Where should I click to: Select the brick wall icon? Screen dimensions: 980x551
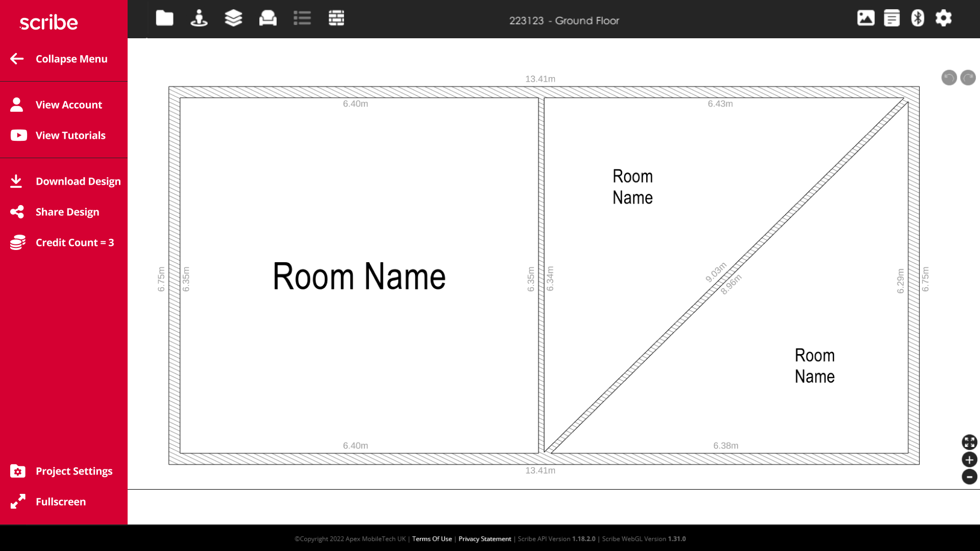(x=336, y=18)
